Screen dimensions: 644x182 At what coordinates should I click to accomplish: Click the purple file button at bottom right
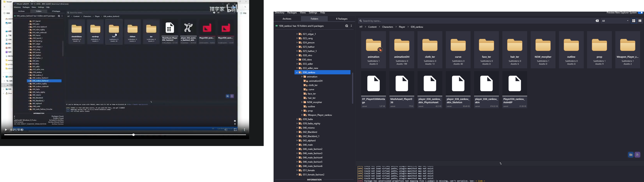tap(637, 155)
